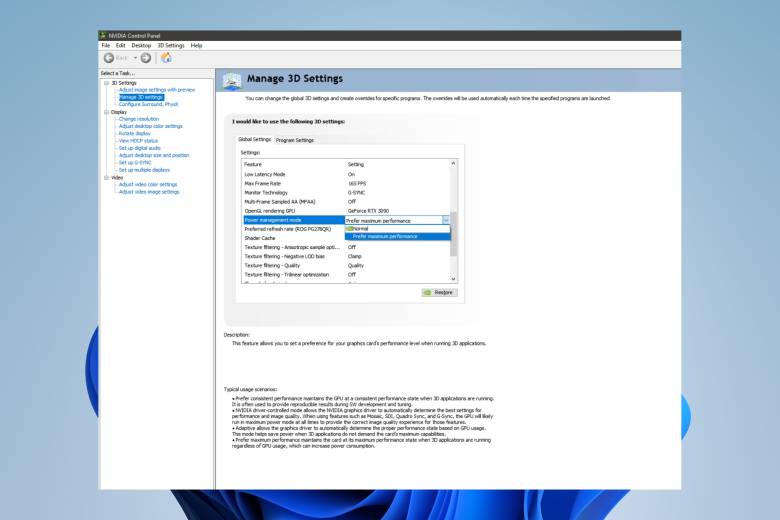Open Set up multiple displays task
Screen dimensions: 780x520
pyautogui.click(x=144, y=170)
